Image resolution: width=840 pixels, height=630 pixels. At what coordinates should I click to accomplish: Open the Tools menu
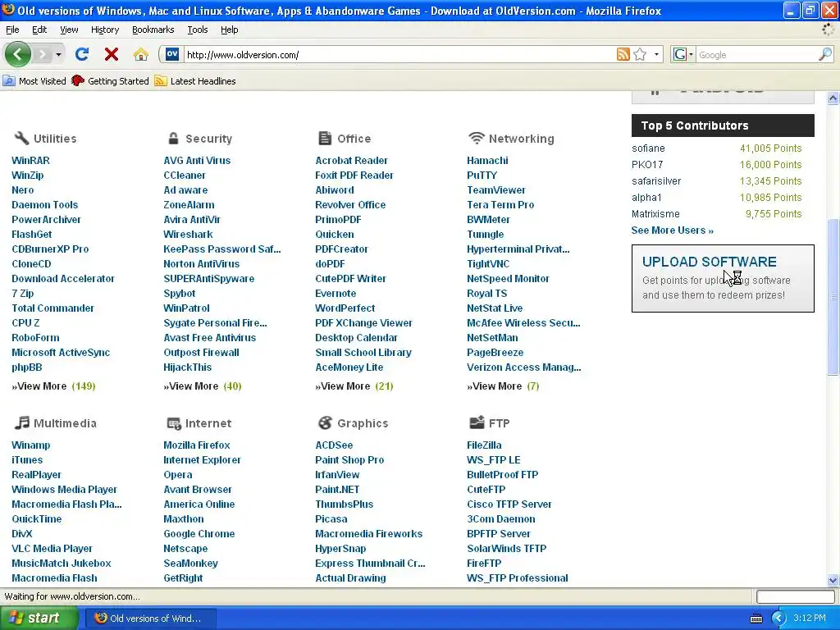pyautogui.click(x=197, y=30)
